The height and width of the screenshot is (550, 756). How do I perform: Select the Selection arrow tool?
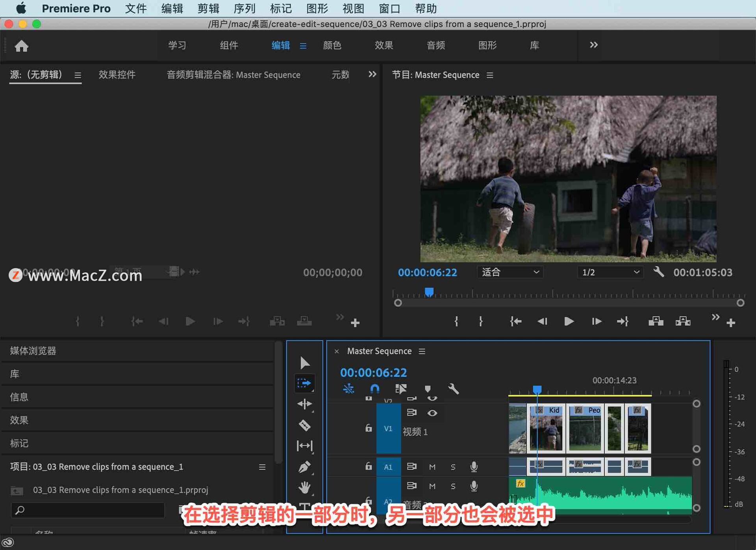point(304,362)
